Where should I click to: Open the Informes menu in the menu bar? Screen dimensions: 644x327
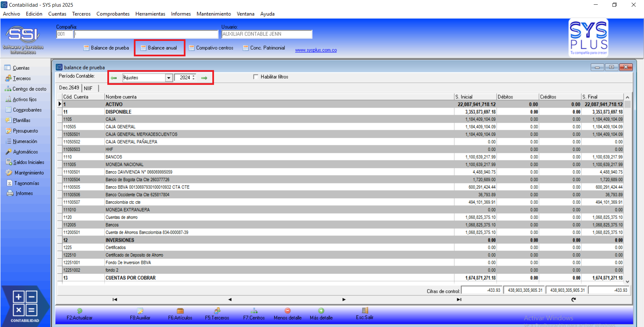[x=181, y=14]
